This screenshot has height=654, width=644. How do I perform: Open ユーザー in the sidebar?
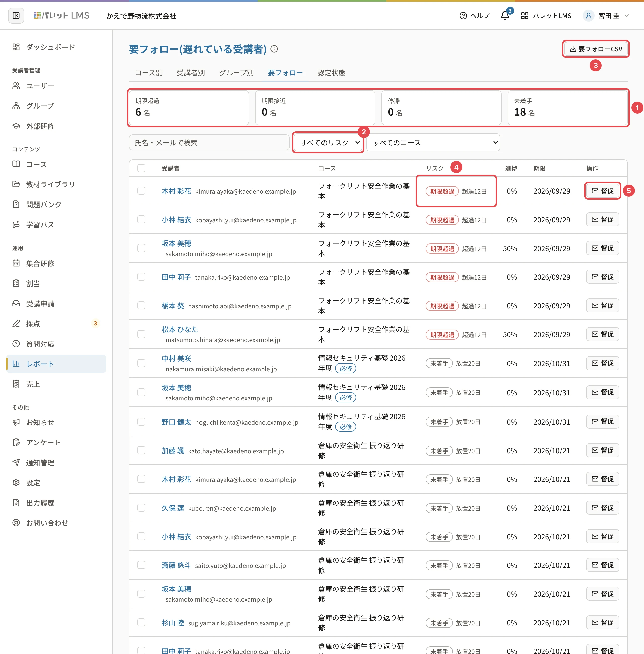pos(56,86)
